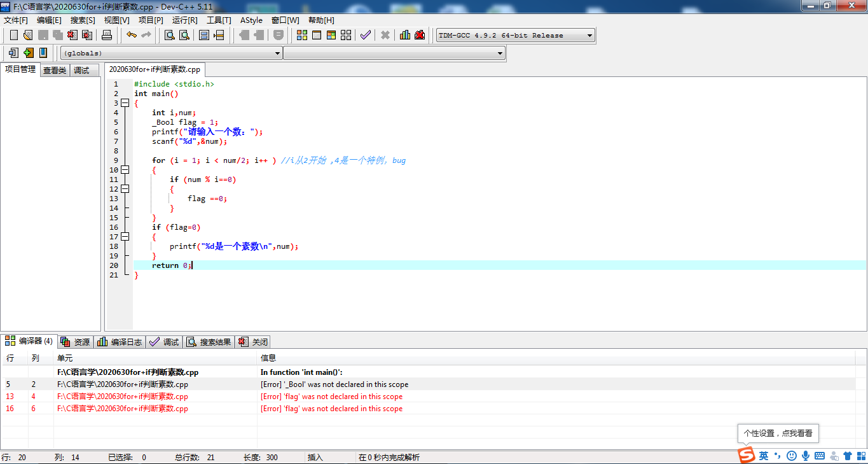
Task: Click the Close all files icon
Action: [86, 35]
